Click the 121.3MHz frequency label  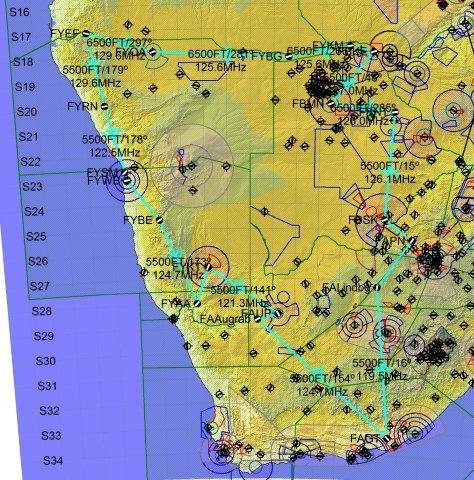coord(243,303)
